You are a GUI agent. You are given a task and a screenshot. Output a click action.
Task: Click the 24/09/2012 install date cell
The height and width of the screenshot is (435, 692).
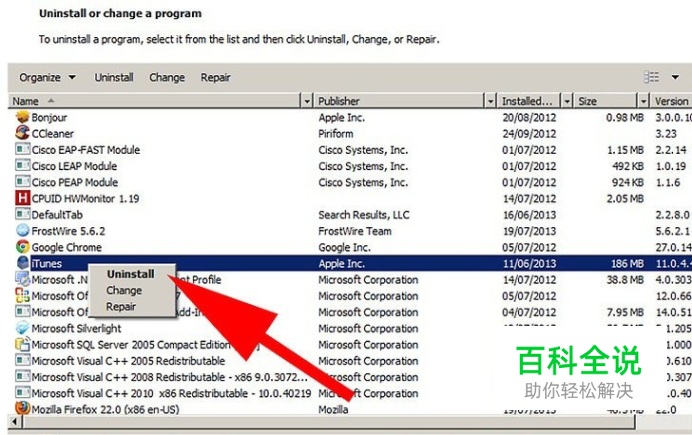(529, 134)
